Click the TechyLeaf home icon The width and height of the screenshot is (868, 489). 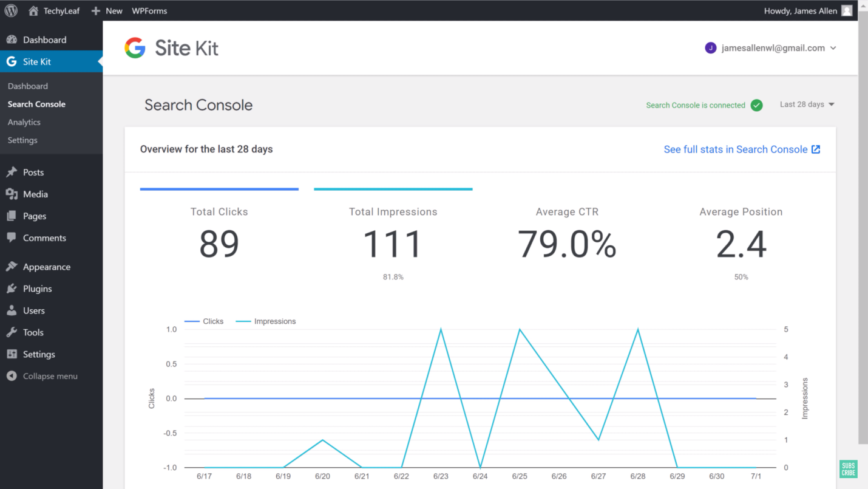click(33, 11)
